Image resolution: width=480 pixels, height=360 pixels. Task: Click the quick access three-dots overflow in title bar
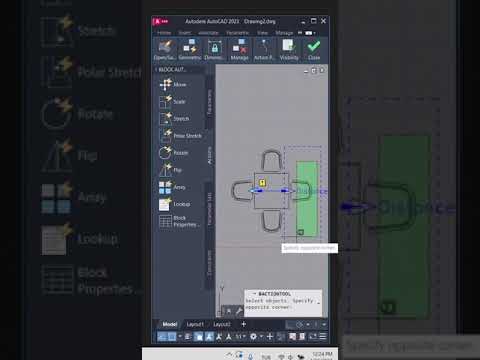point(165,22)
